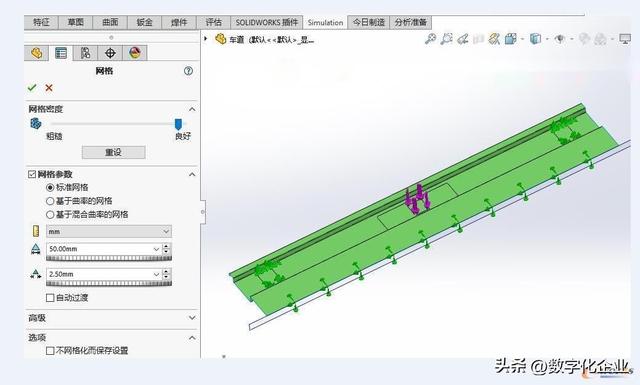
Task: Open the Hide/Show Items dropdown arrow
Action: (571, 39)
